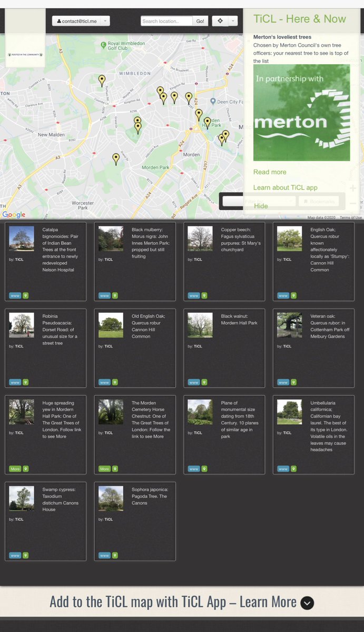Open the www link for Veteran oak
This screenshot has width=364, height=632.
point(283,382)
